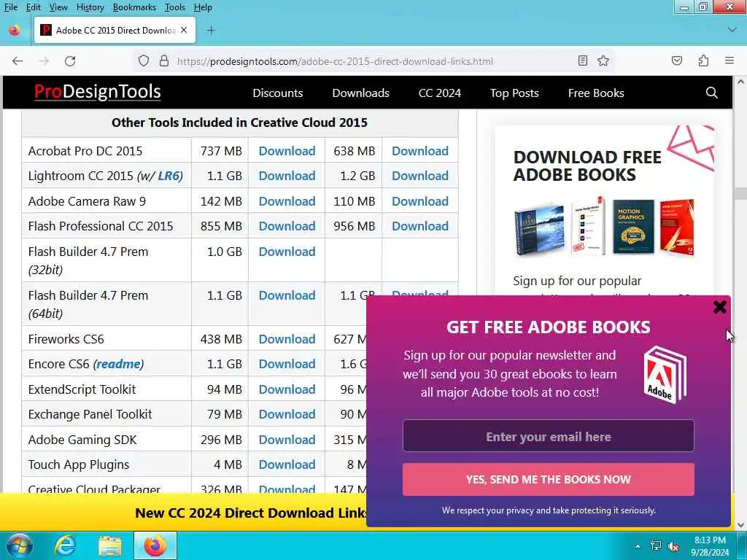
Task: Open the Free Books nav link
Action: (x=596, y=93)
